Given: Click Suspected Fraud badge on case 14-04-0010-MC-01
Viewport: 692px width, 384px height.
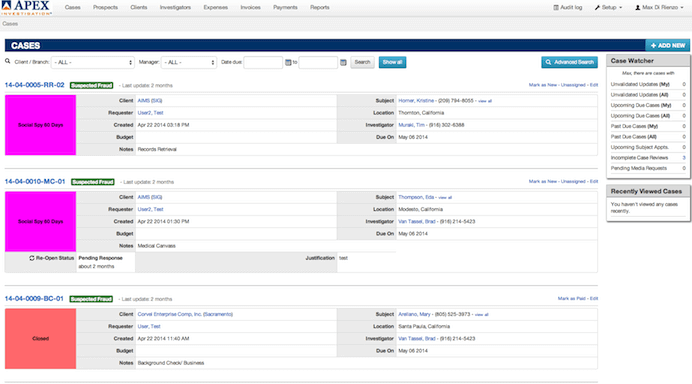Looking at the screenshot, I should (x=93, y=182).
